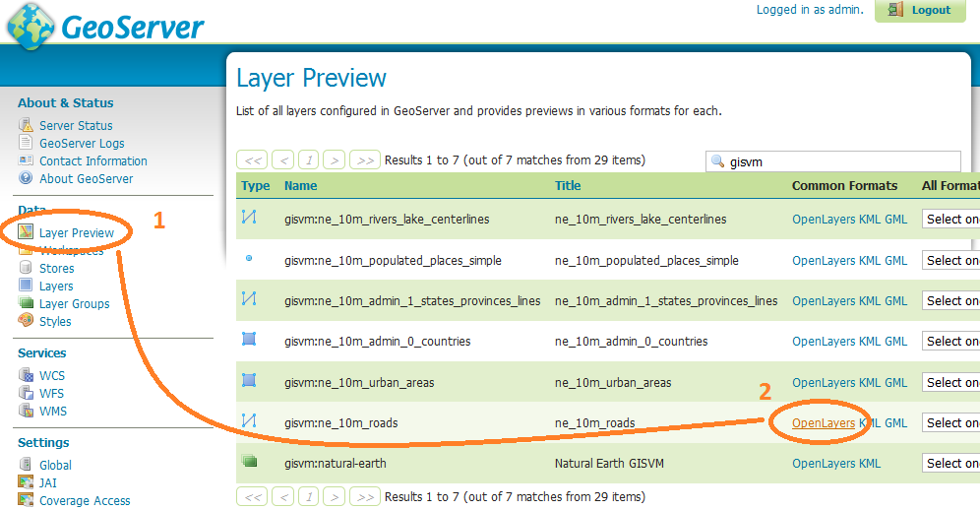Click the Layer Preview map icon
Screen dimensions: 980x510
pyautogui.click(x=26, y=232)
